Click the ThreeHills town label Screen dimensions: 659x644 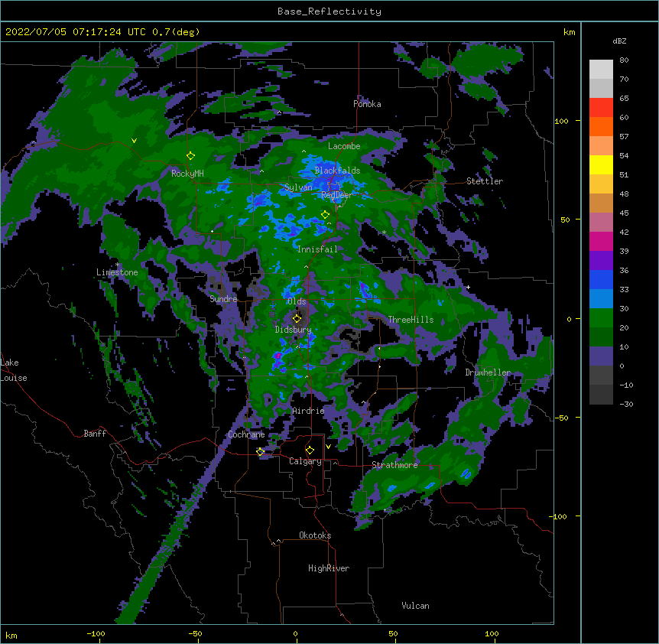411,320
